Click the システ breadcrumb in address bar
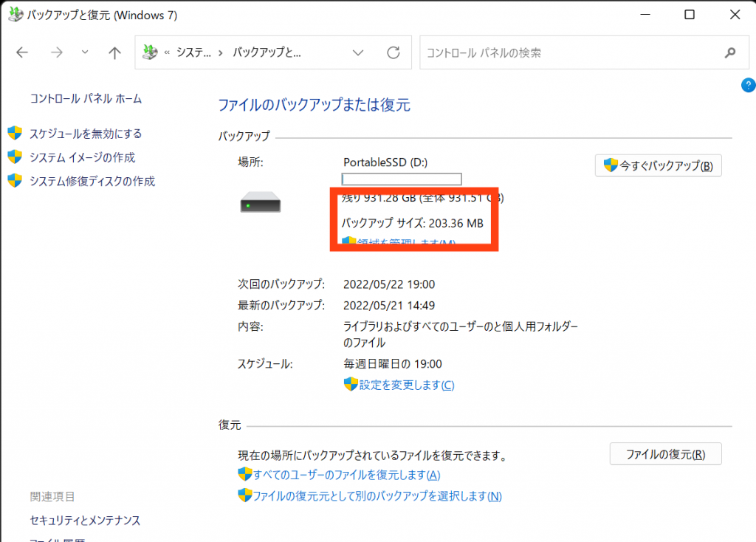This screenshot has width=756, height=542. pos(193,52)
